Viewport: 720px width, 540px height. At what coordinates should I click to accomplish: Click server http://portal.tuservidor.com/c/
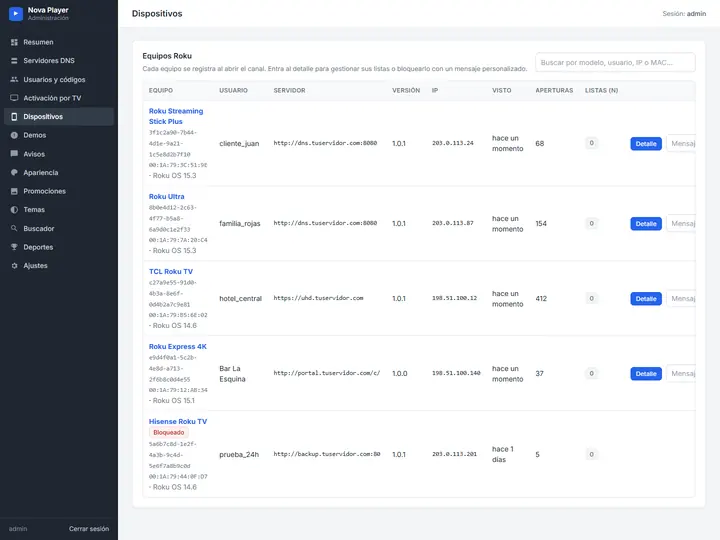click(x=327, y=373)
